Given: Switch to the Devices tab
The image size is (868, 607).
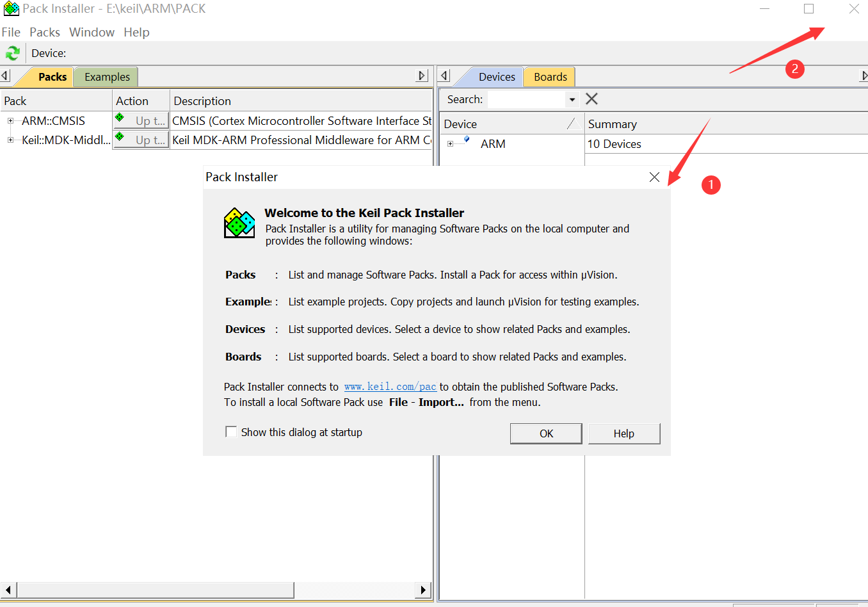Looking at the screenshot, I should coord(496,77).
